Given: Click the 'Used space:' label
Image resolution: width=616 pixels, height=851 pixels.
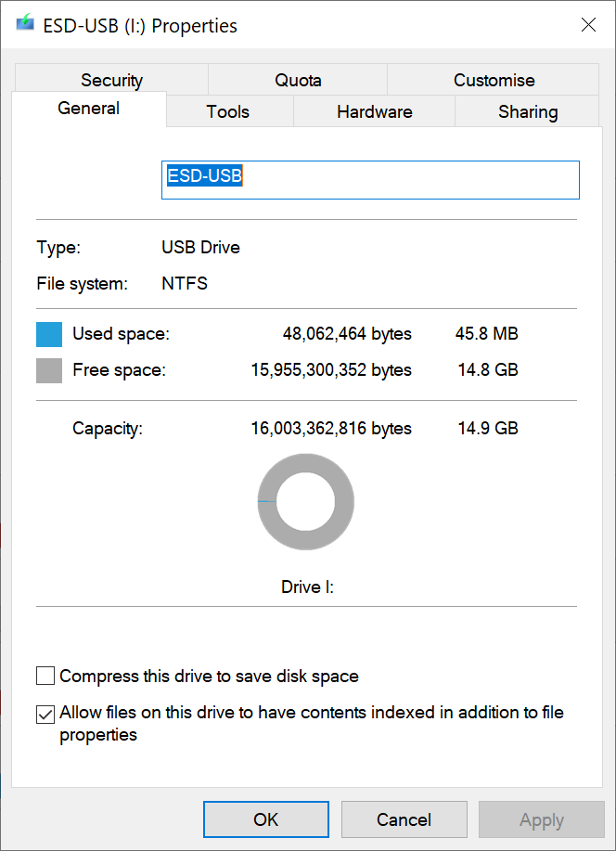Looking at the screenshot, I should [x=121, y=334].
